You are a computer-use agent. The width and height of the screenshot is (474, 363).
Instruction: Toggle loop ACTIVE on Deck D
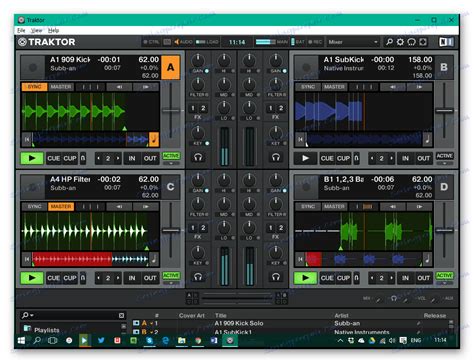pos(445,276)
